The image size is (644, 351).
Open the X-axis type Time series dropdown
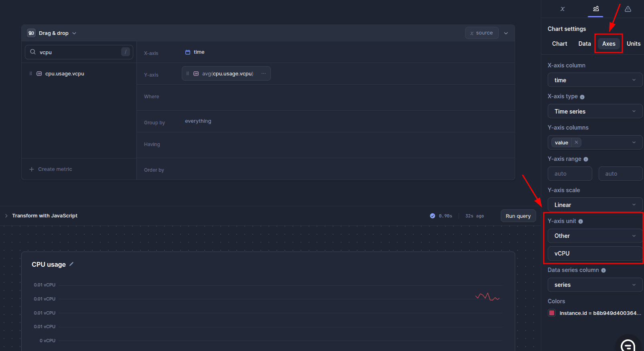click(x=595, y=111)
